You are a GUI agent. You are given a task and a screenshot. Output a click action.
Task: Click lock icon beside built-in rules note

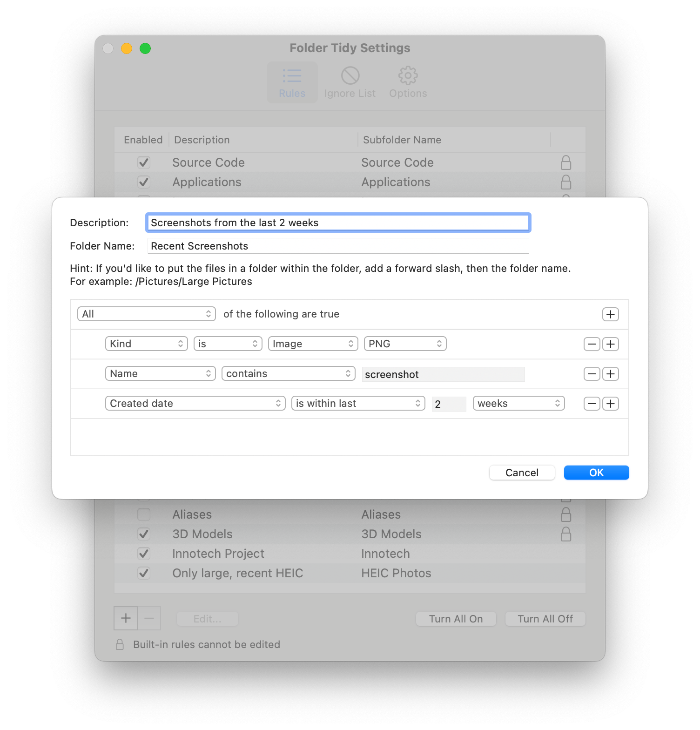[120, 644]
